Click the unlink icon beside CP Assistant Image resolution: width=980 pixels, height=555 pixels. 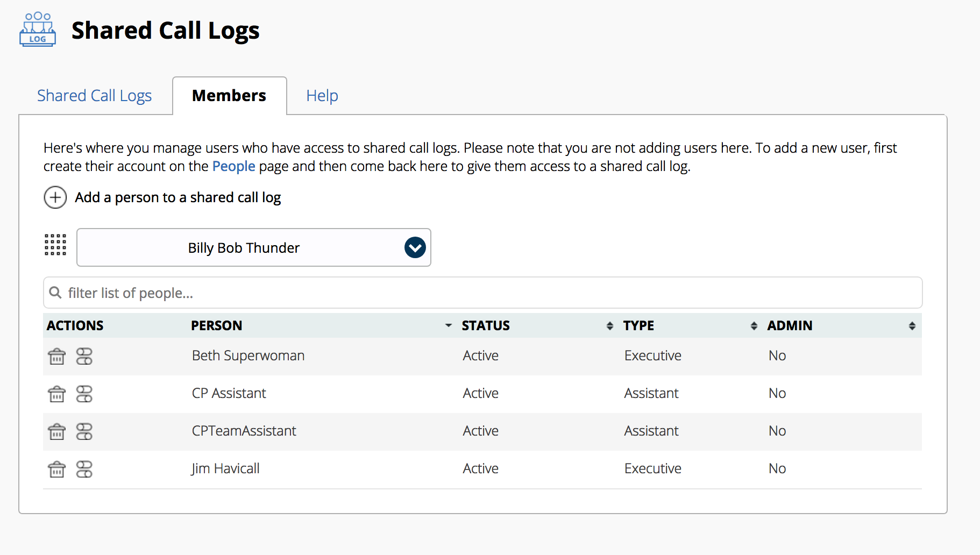click(84, 393)
